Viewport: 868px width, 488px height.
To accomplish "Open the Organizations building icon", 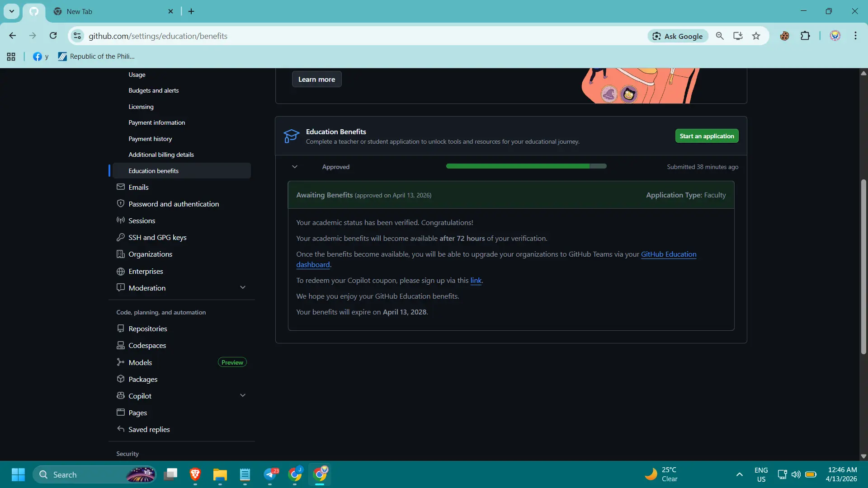I will [x=120, y=254].
